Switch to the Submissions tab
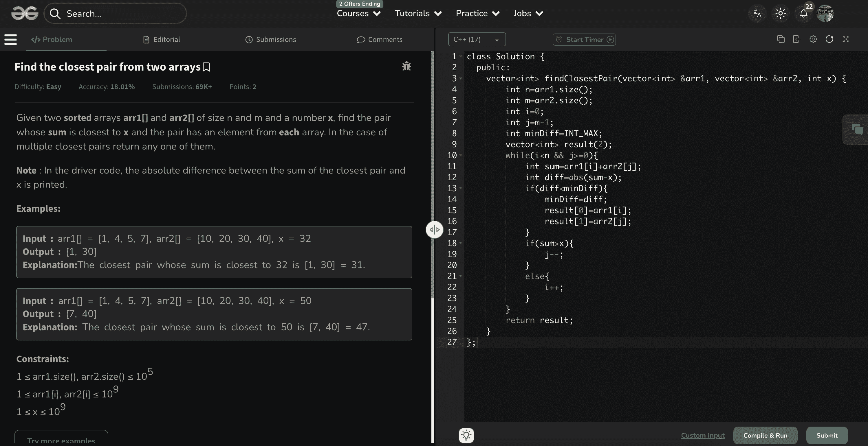 [x=271, y=39]
